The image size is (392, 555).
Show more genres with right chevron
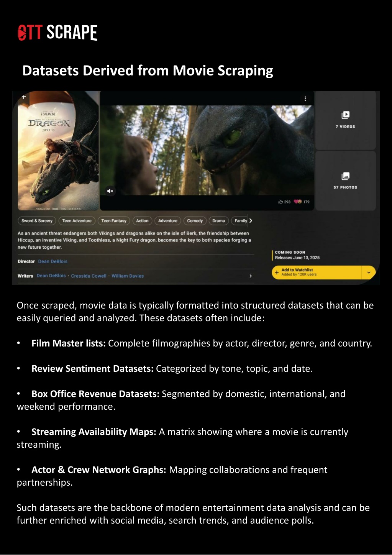pos(251,221)
